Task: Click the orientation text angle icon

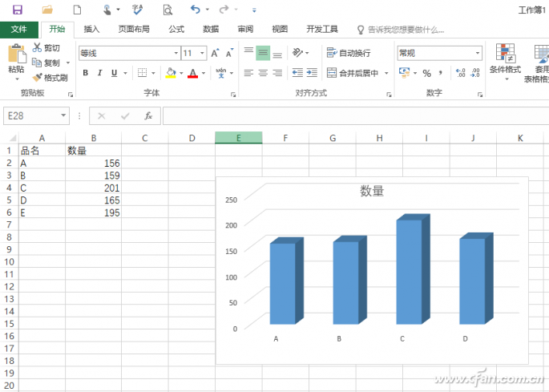Action: (297, 53)
